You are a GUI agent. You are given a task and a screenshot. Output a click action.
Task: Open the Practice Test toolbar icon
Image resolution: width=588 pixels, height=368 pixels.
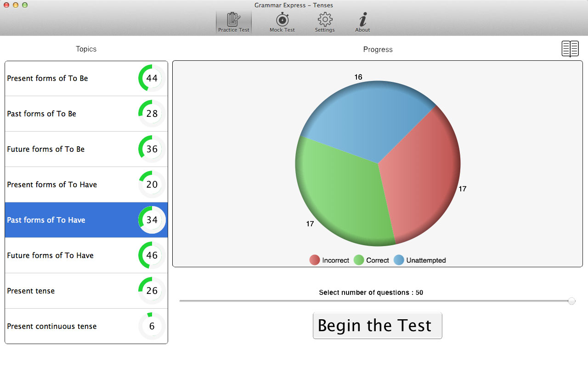click(234, 22)
